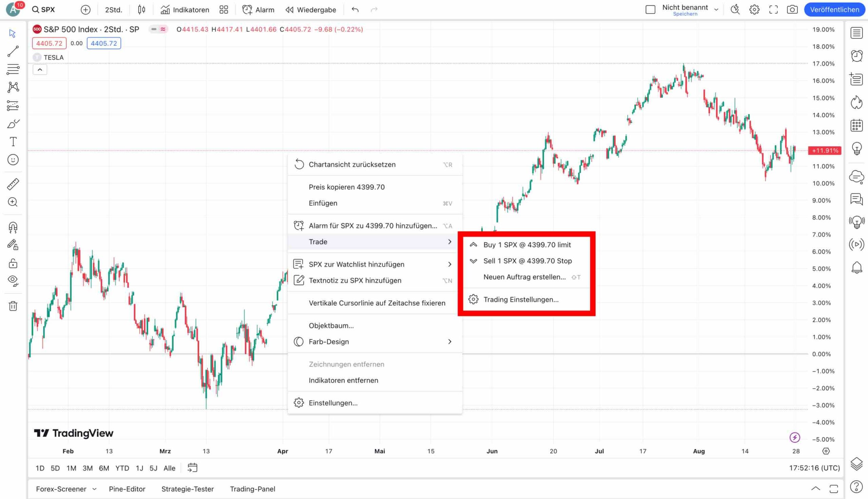
Task: Open the object tree layers icon
Action: pyautogui.click(x=856, y=464)
